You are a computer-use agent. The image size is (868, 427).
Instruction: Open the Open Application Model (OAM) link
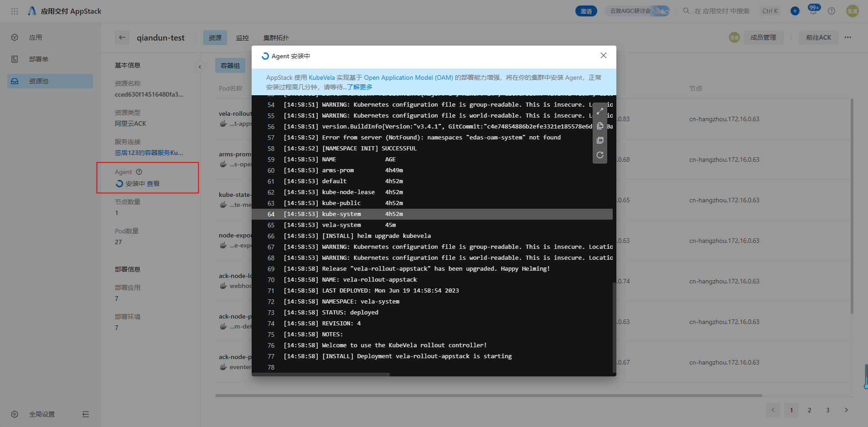point(408,77)
